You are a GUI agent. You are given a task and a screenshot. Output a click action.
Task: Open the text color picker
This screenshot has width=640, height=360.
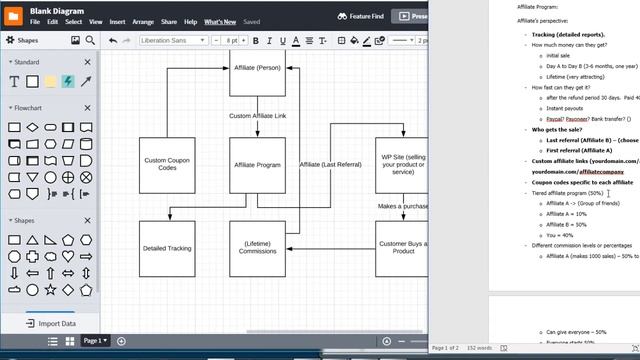coord(296,40)
